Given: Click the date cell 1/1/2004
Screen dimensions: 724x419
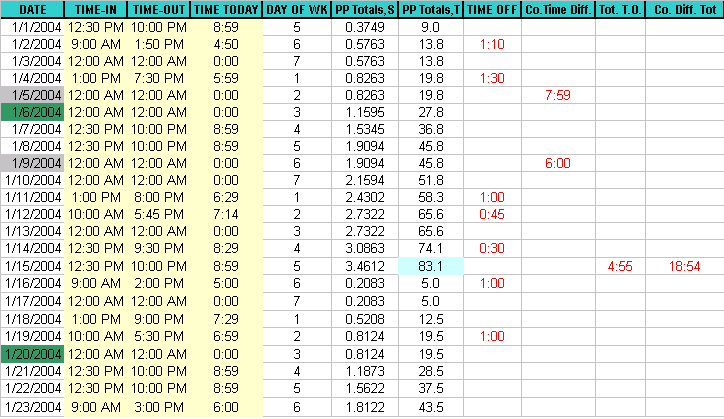Looking at the screenshot, I should (x=32, y=27).
